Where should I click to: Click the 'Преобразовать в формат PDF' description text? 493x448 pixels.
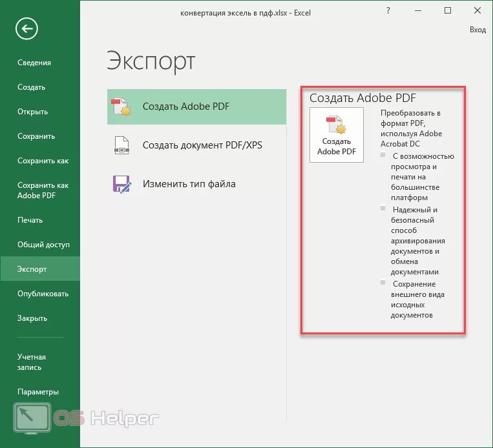click(x=411, y=128)
